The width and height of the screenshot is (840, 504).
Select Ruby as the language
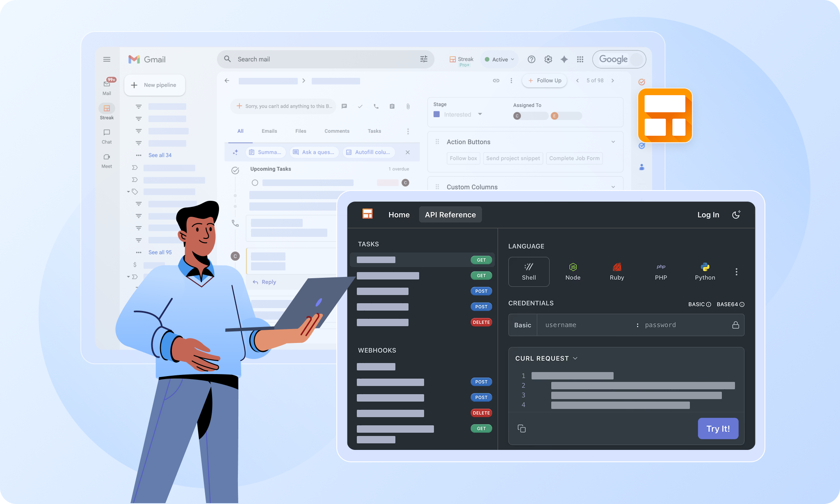tap(617, 272)
